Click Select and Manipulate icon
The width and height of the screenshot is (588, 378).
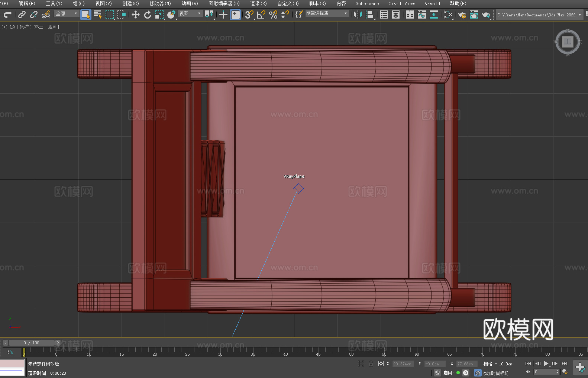[x=223, y=14]
